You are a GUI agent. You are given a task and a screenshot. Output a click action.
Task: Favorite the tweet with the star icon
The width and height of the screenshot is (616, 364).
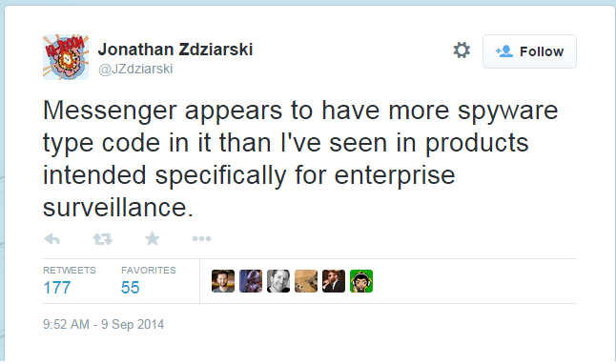click(152, 238)
